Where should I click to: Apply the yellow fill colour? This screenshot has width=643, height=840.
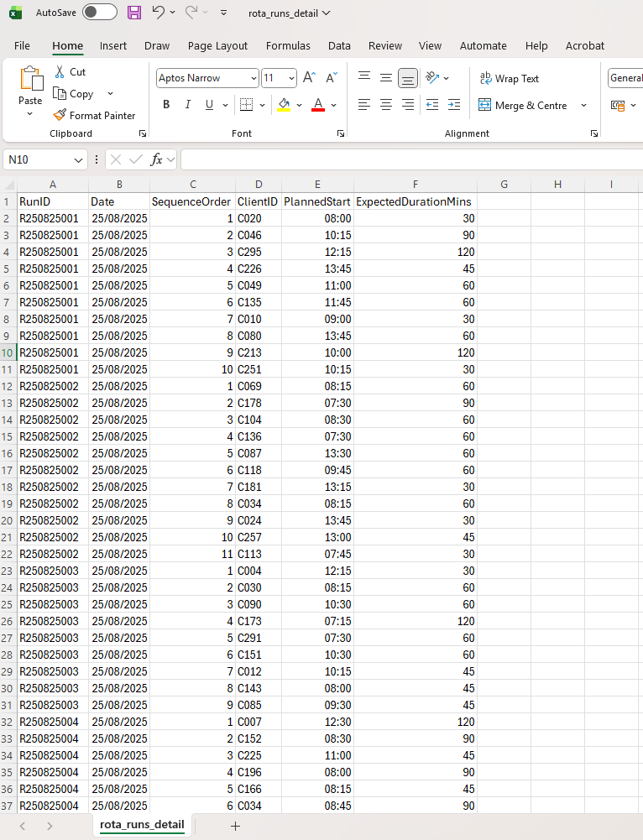click(x=284, y=104)
